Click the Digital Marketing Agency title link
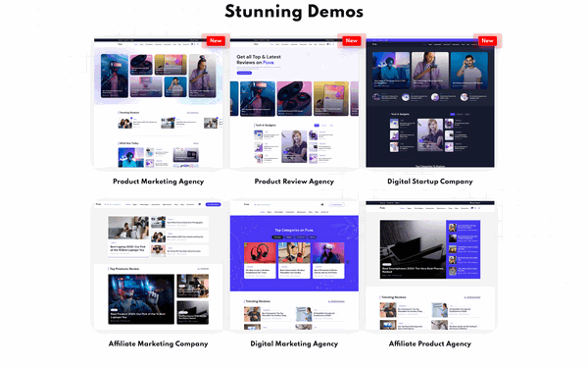The width and height of the screenshot is (588, 368). pyautogui.click(x=294, y=343)
